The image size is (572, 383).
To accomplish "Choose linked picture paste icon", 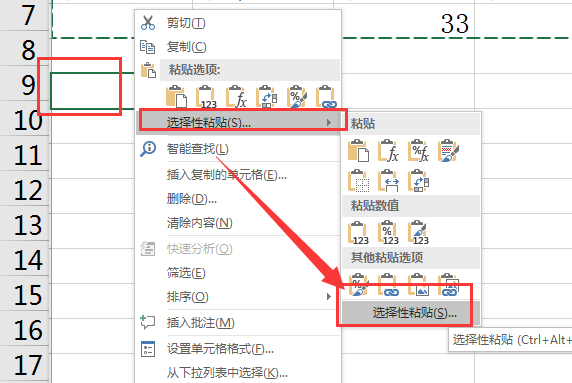I will [x=448, y=285].
